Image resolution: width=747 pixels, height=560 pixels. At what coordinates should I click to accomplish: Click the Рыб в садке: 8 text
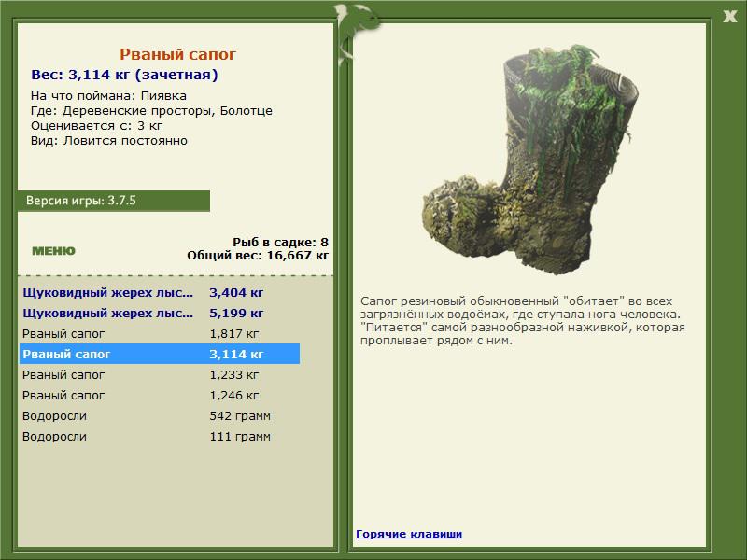[x=281, y=243]
